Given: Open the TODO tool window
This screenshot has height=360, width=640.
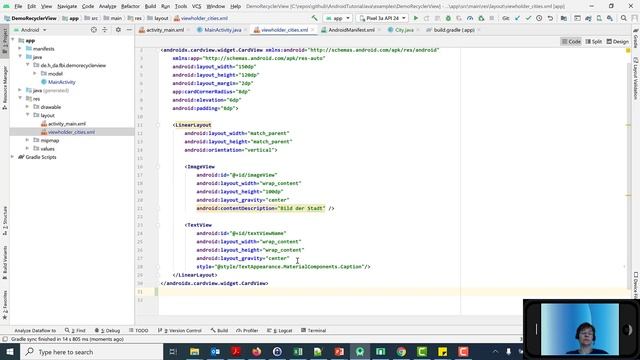Looking at the screenshot, I should 138,330.
